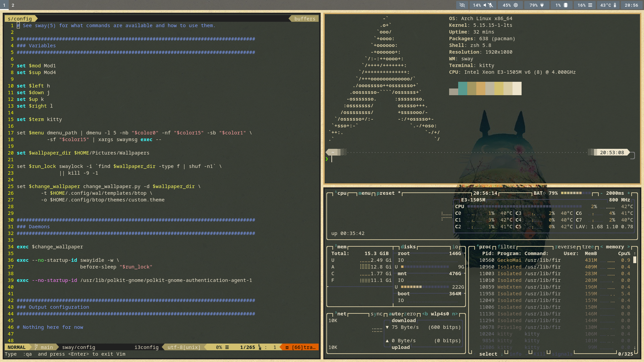Viewport: 644px width, 362px height.
Task: Toggle reverse sorting in proc box
Action: [x=565, y=247]
